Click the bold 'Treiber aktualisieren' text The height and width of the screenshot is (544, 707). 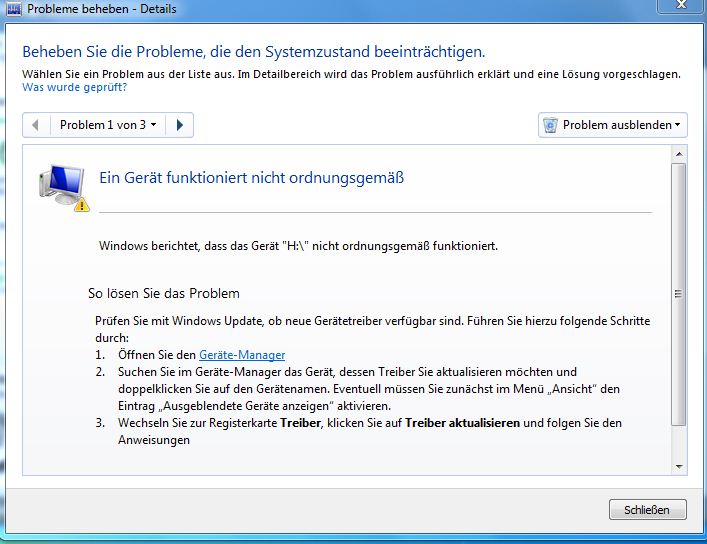click(463, 423)
